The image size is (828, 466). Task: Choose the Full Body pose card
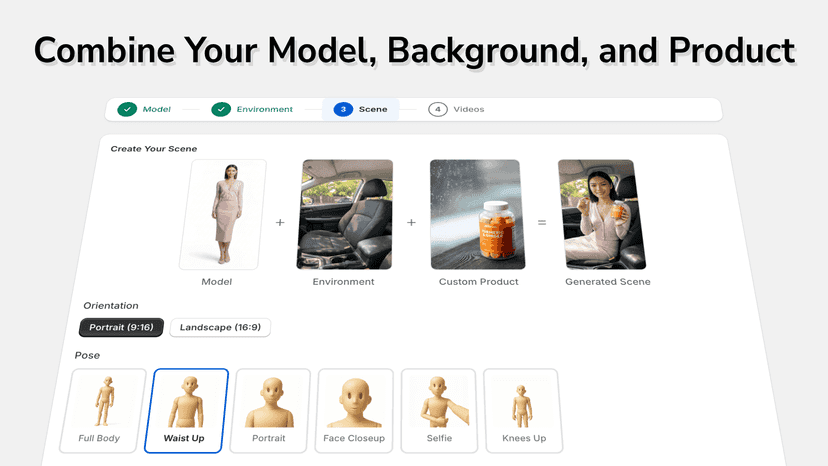click(102, 411)
